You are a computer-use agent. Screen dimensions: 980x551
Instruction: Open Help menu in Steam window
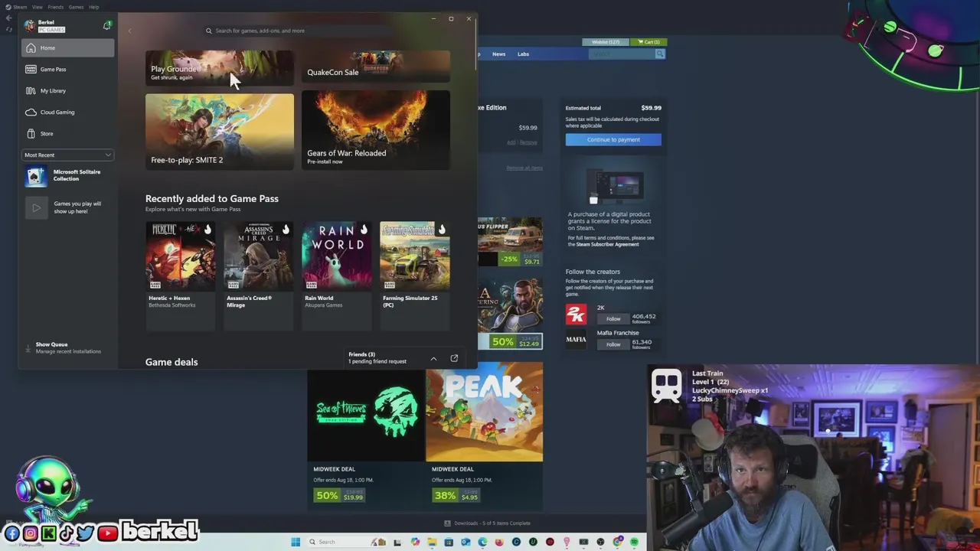coord(93,7)
